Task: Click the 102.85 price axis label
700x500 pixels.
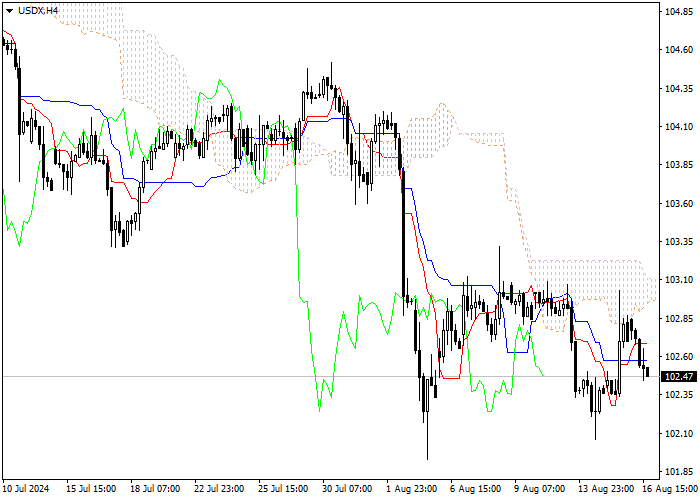Action: pos(679,319)
